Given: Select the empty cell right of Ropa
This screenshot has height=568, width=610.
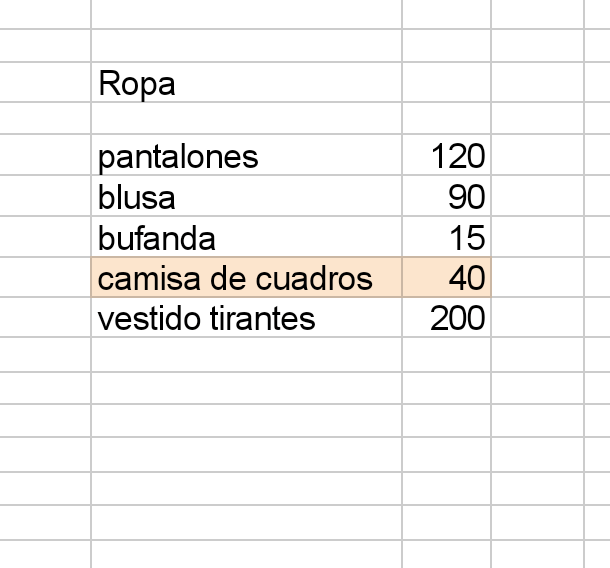Looking at the screenshot, I should point(446,84).
